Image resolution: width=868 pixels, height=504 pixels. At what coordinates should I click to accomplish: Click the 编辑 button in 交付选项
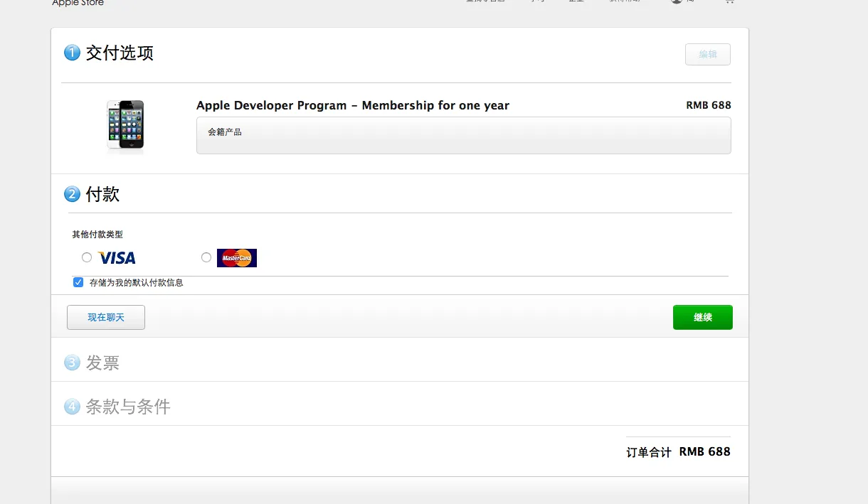pyautogui.click(x=708, y=55)
